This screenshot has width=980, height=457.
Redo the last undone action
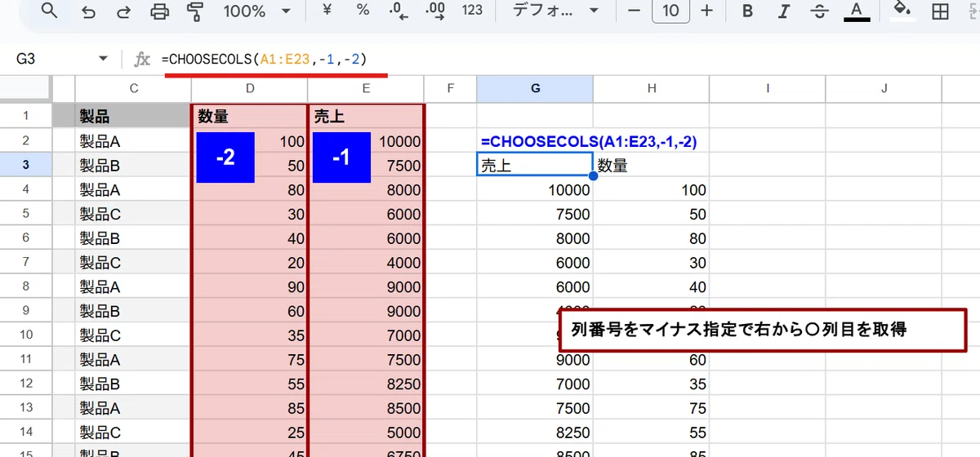124,11
